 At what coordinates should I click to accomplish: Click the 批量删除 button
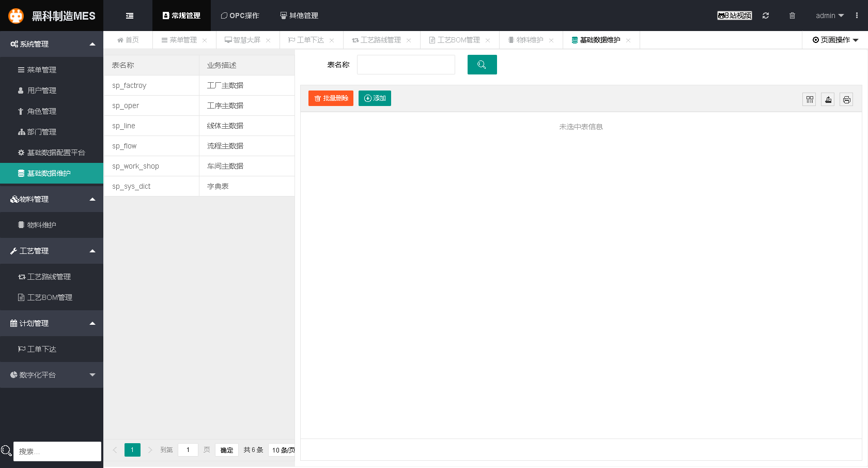point(331,98)
